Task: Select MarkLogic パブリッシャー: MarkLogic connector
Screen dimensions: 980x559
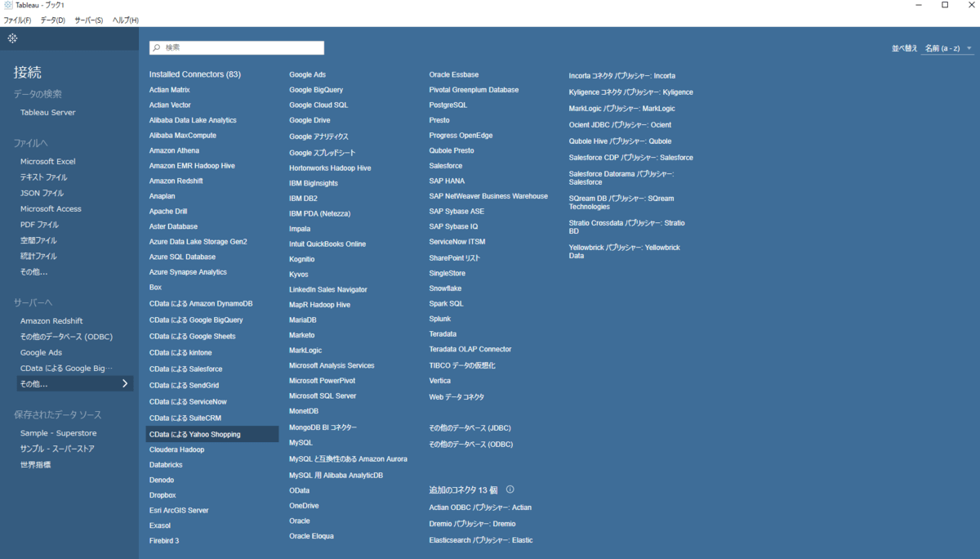Action: coord(622,109)
